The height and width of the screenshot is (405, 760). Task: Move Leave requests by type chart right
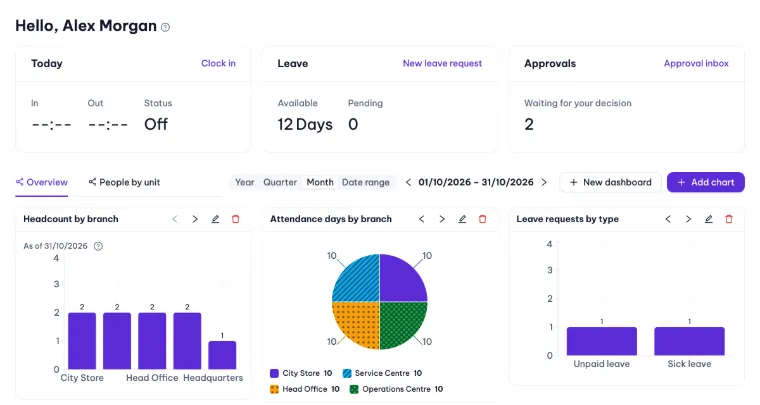(688, 219)
